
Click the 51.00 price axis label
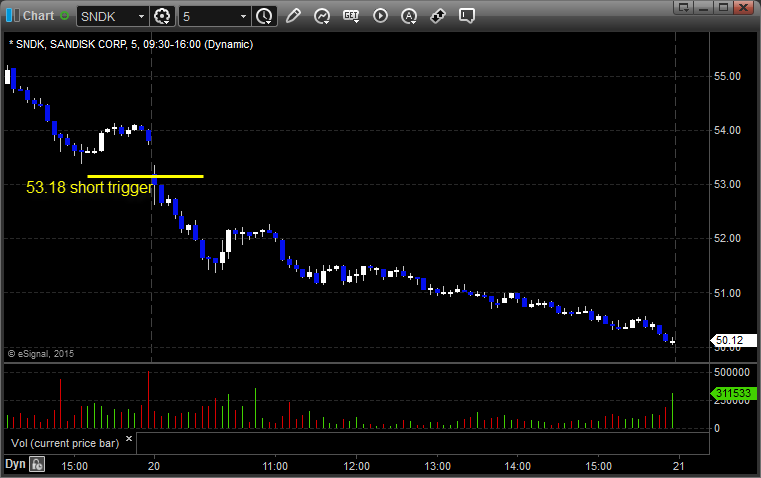coord(727,293)
